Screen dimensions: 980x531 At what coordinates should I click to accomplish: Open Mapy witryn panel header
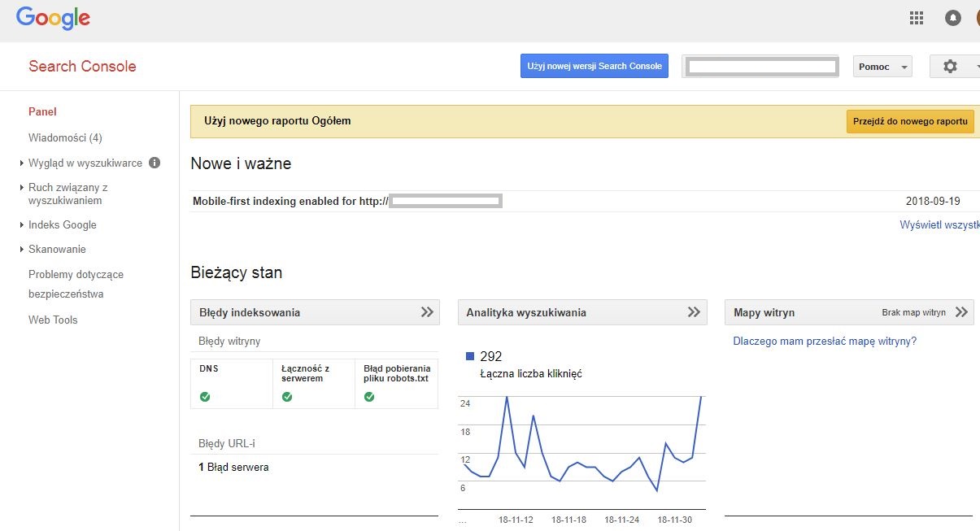[849, 312]
